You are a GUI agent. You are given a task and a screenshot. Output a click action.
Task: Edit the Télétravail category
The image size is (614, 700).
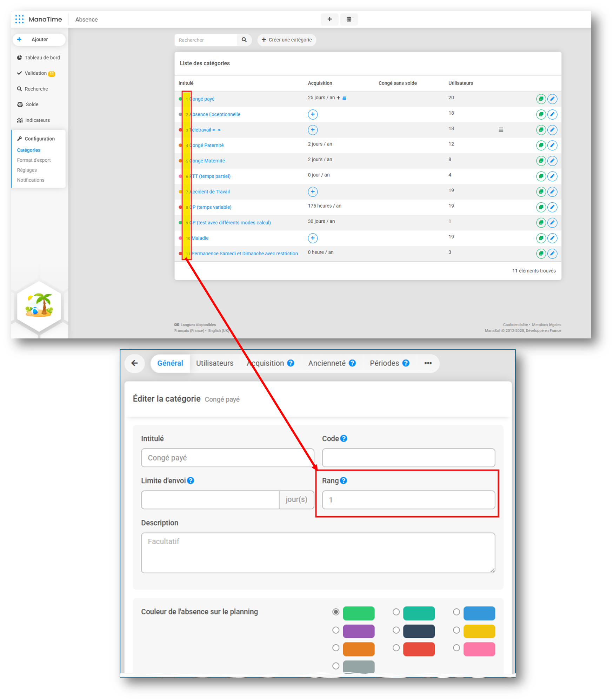(x=552, y=130)
